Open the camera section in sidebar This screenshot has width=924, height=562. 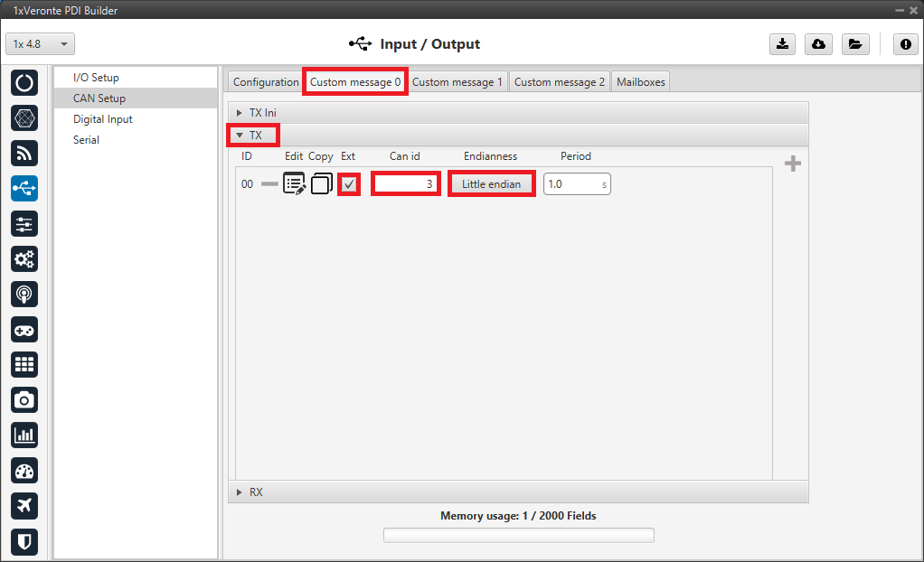point(24,399)
